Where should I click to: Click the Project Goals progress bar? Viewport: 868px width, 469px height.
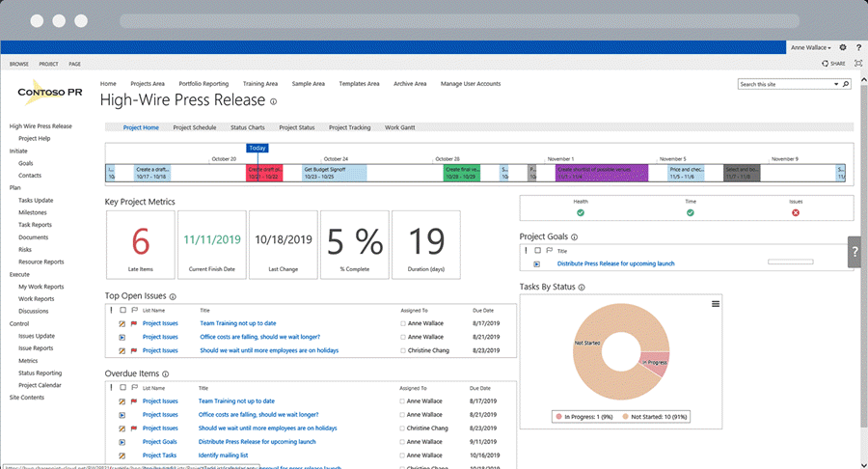[790, 262]
